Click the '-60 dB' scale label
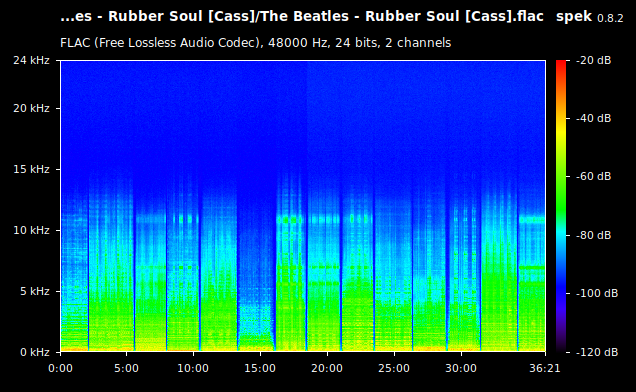The width and height of the screenshot is (636, 392). pos(593,177)
